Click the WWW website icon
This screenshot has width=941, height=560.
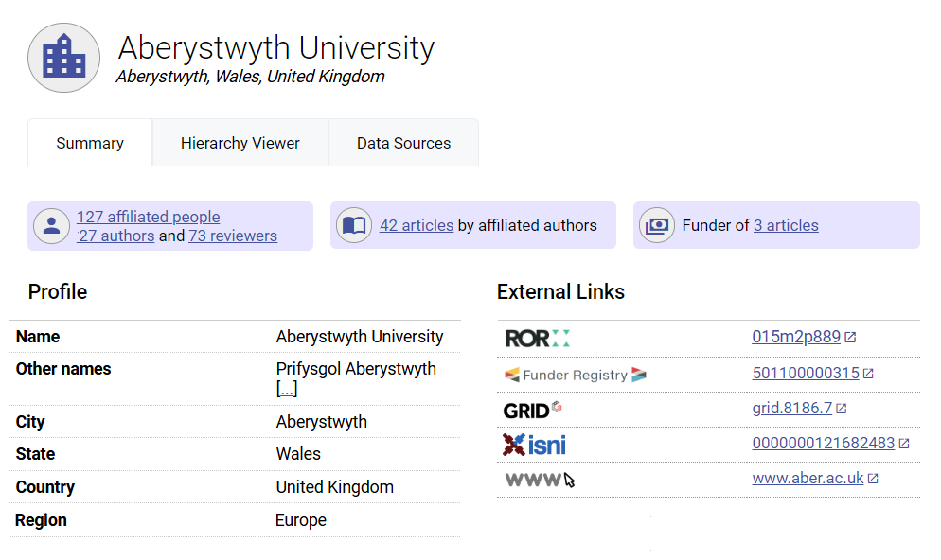coord(540,480)
